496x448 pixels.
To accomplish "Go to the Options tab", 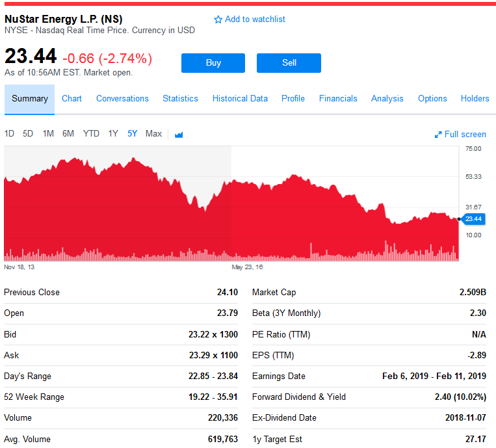I will (432, 99).
